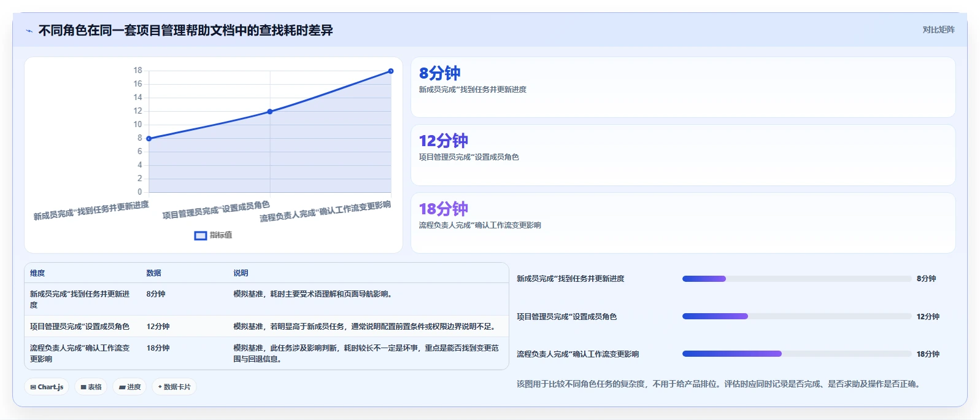The width and height of the screenshot is (980, 420).
Task: Click progress row label 新成员完成“找到任务并更新进度
Action: 570,279
